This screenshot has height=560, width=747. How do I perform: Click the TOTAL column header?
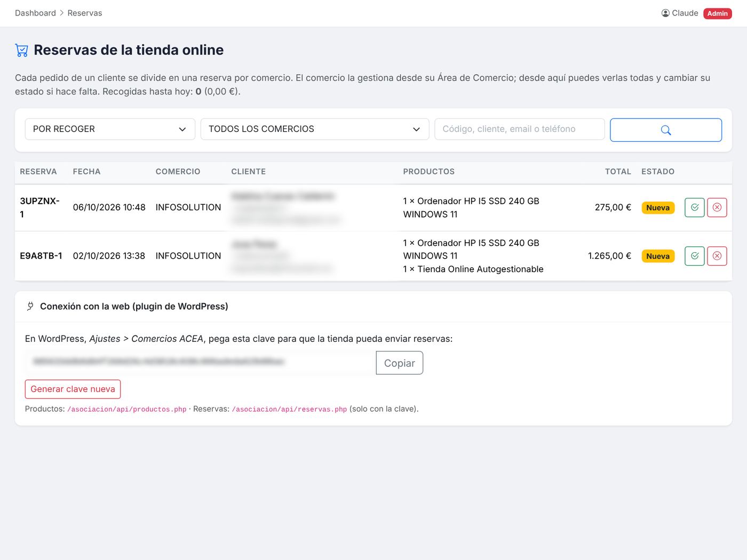tap(618, 172)
